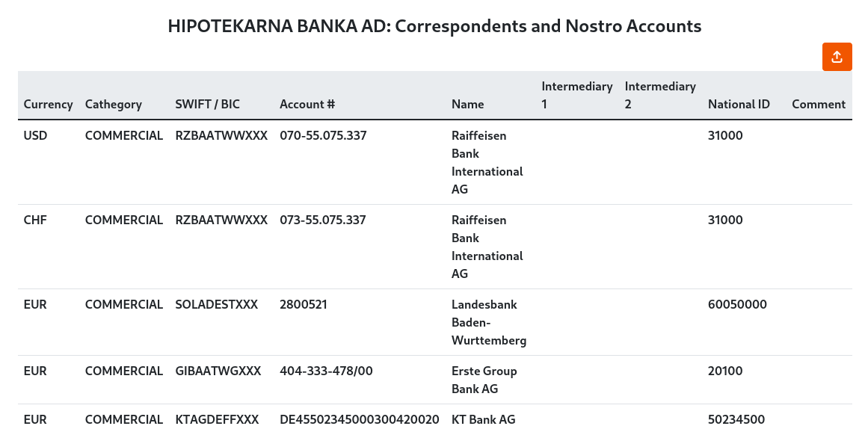868x426 pixels.
Task: Click the Intermediary 2 column header
Action: [x=659, y=95]
